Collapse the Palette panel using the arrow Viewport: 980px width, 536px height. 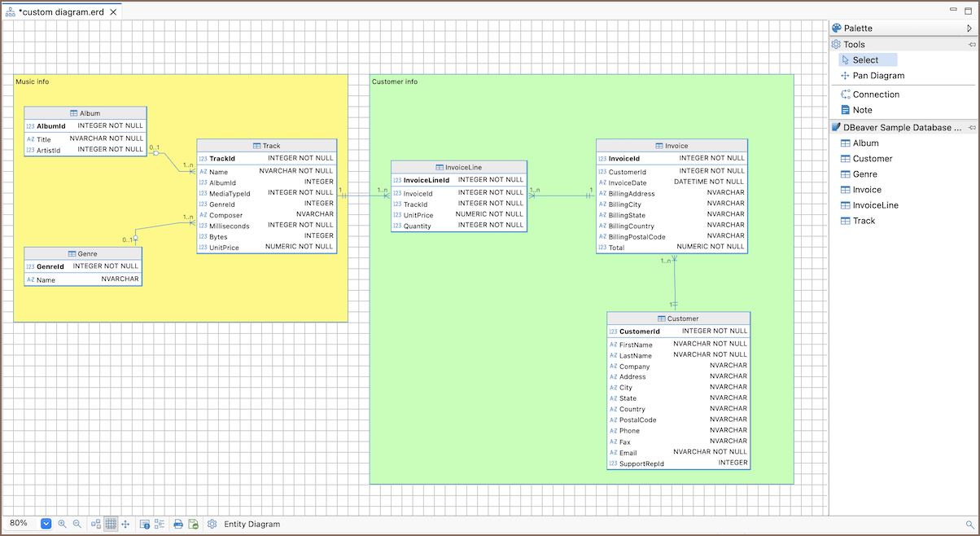(x=968, y=29)
